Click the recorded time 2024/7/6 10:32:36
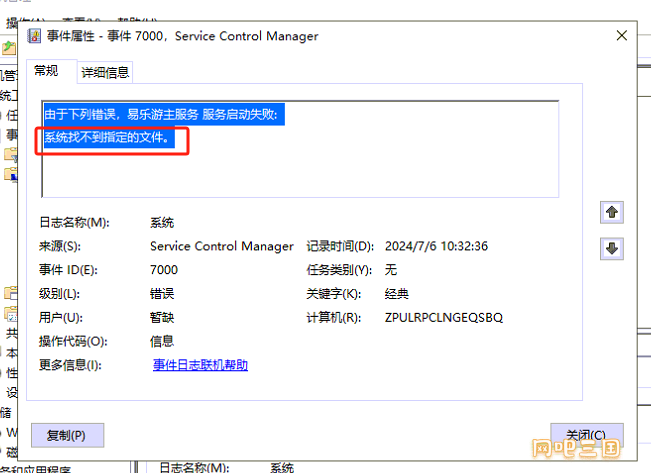The height and width of the screenshot is (473, 651). (x=436, y=246)
